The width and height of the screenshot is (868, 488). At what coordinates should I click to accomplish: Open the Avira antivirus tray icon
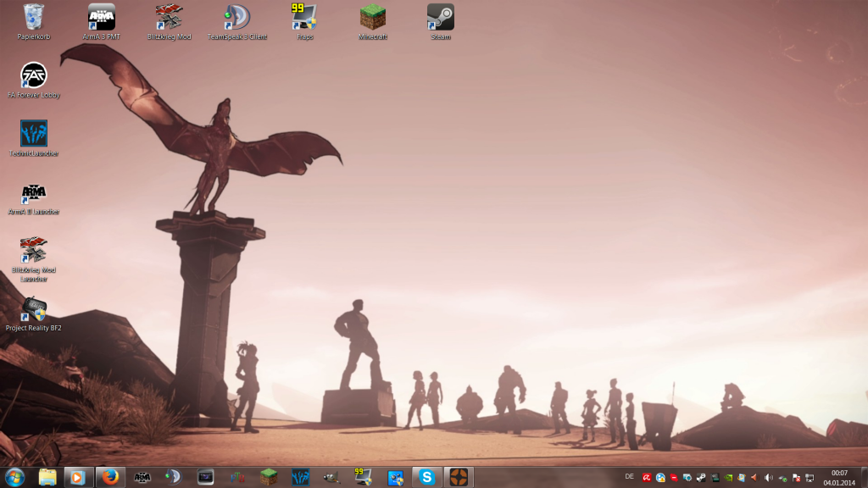(x=647, y=478)
